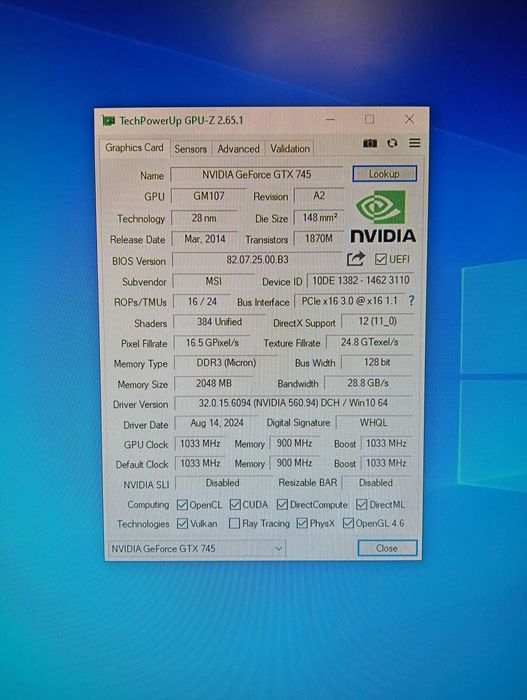Viewport: 527px width, 700px height.
Task: Switch to the Advanced tab
Action: tap(238, 149)
